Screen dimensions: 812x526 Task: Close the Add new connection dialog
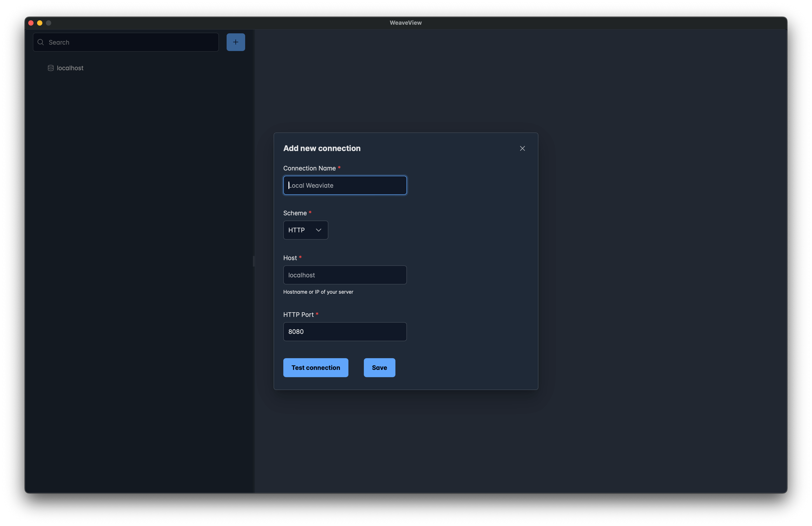click(x=522, y=148)
